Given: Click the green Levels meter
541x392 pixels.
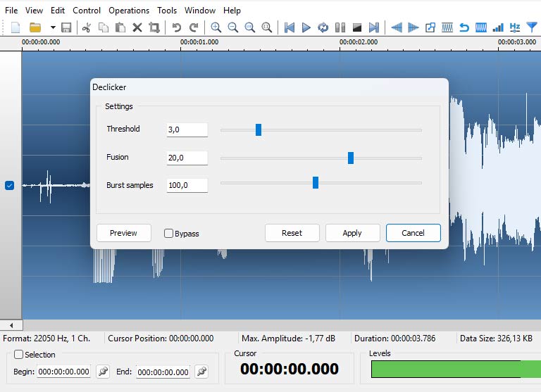Looking at the screenshot, I should 456,369.
